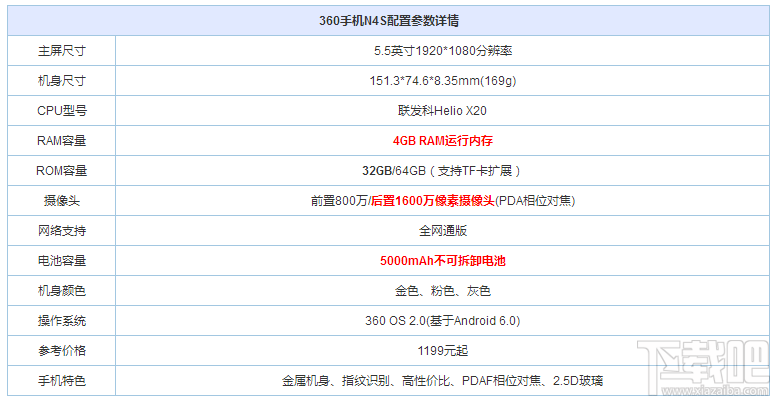Click the text (PDA相位对焦) in camera row

coord(536,201)
